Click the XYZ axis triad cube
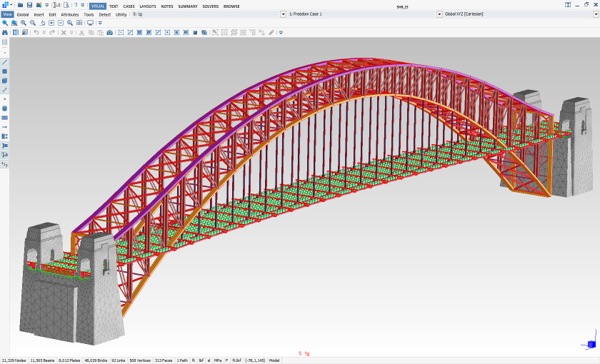Screen dimensions: 600x364 coord(591,344)
